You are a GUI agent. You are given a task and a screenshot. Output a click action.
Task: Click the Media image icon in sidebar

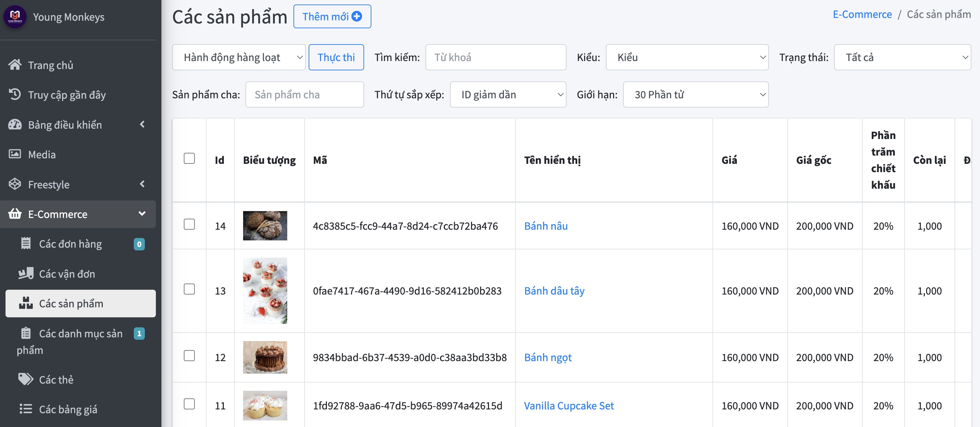[15, 154]
